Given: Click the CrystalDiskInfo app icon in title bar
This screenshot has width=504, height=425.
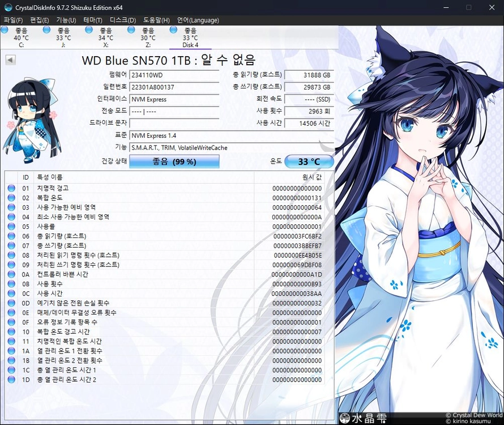Looking at the screenshot, I should click(8, 7).
